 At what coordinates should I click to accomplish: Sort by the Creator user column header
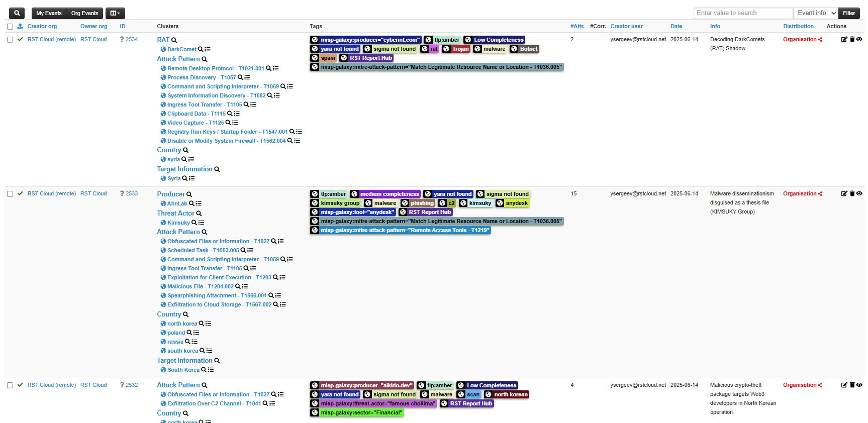(x=626, y=26)
